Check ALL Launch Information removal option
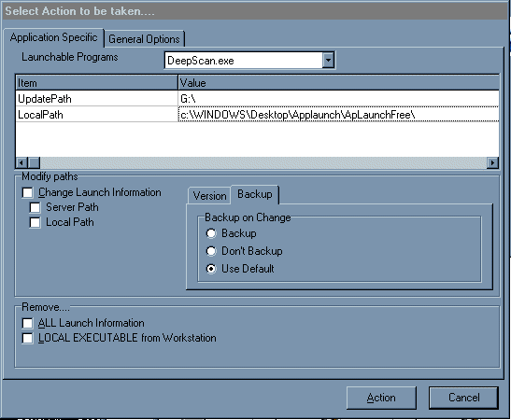This screenshot has width=511, height=420. click(27, 323)
